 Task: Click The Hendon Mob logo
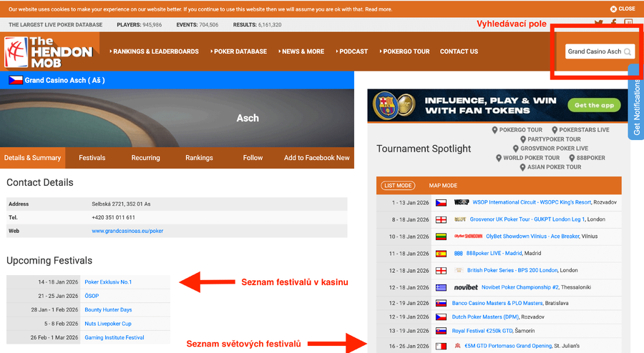click(49, 52)
